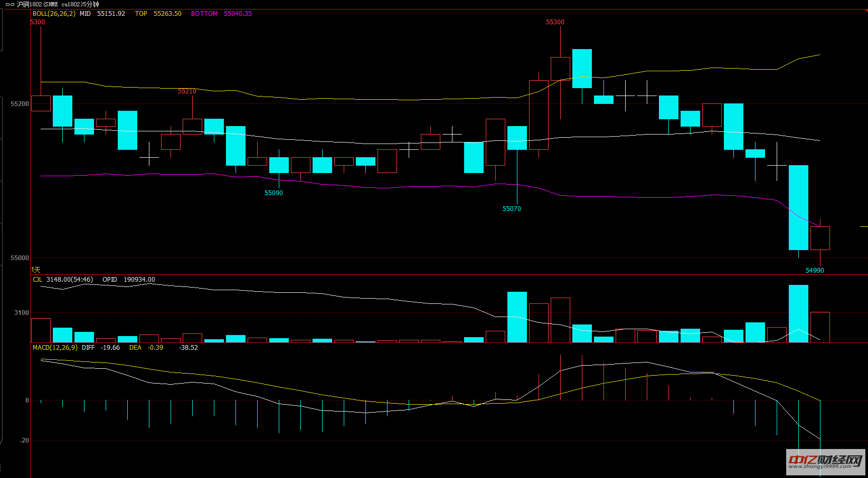This screenshot has height=478, width=868.
Task: Click the MACD(12,26,9) indicator label
Action: 55,348
